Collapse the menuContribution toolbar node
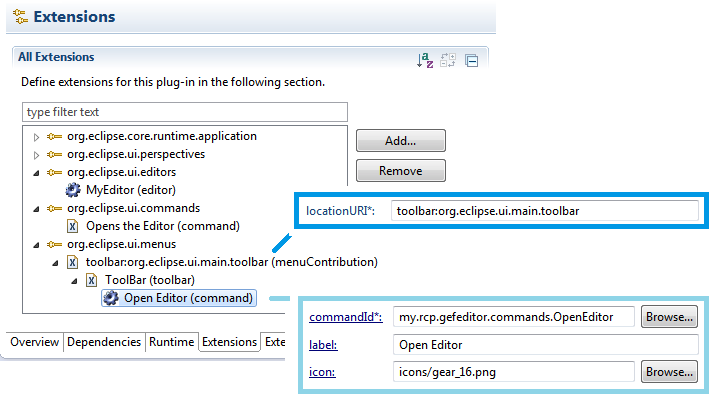This screenshot has height=398, width=713. point(55,263)
